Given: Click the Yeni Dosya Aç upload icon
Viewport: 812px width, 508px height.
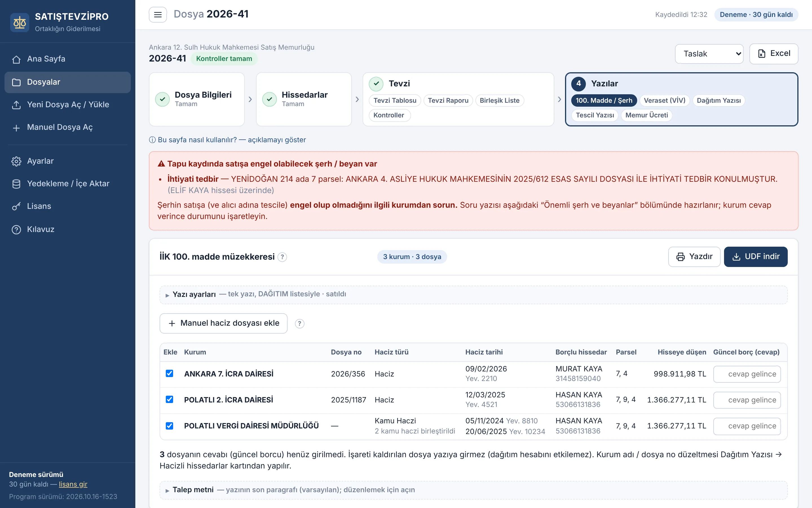Looking at the screenshot, I should pyautogui.click(x=16, y=105).
